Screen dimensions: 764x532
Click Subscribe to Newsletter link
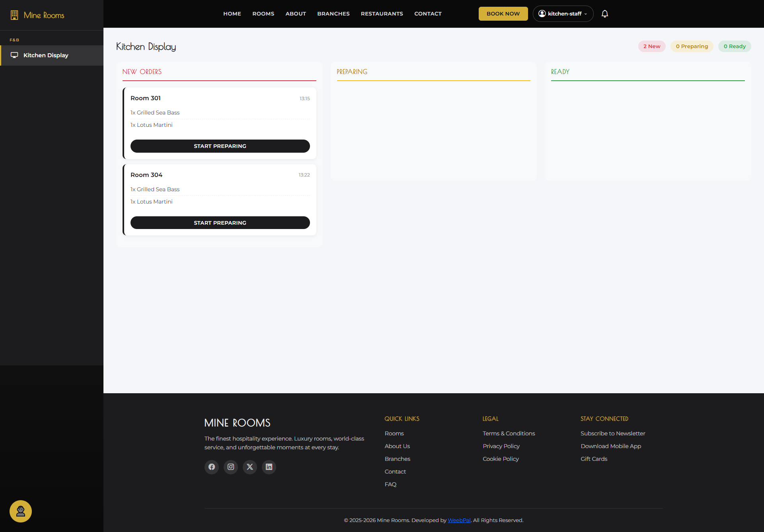tap(613, 433)
